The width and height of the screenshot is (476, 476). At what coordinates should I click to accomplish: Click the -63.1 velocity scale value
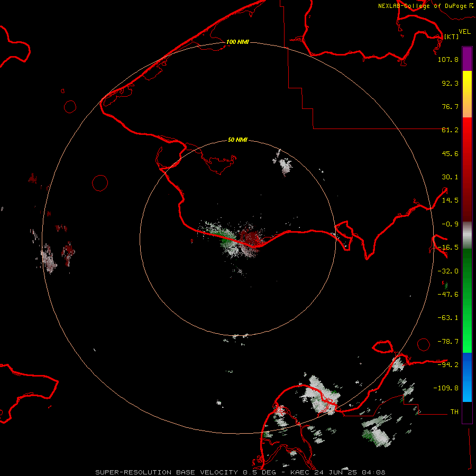point(448,318)
